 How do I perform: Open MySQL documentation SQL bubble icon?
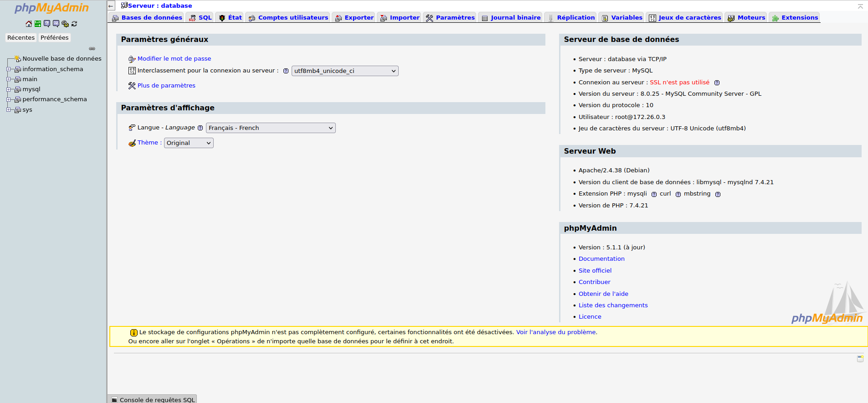(x=56, y=24)
